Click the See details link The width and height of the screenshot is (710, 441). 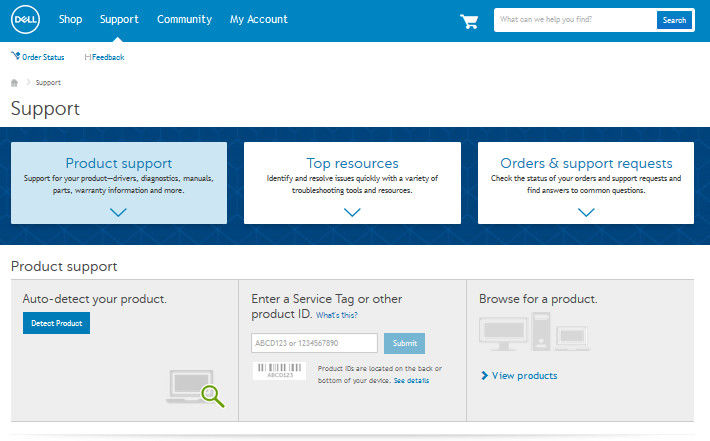pyautogui.click(x=411, y=380)
